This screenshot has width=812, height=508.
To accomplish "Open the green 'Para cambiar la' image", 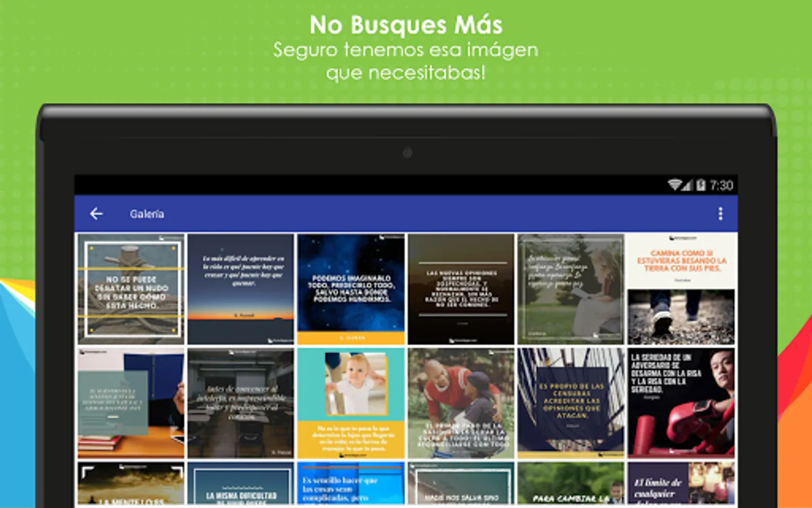I will click(571, 483).
